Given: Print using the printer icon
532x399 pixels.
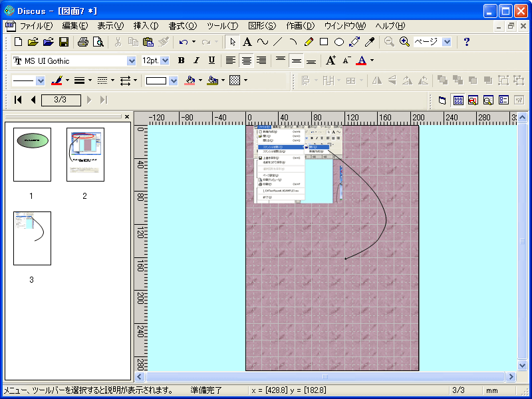Looking at the screenshot, I should (83, 42).
